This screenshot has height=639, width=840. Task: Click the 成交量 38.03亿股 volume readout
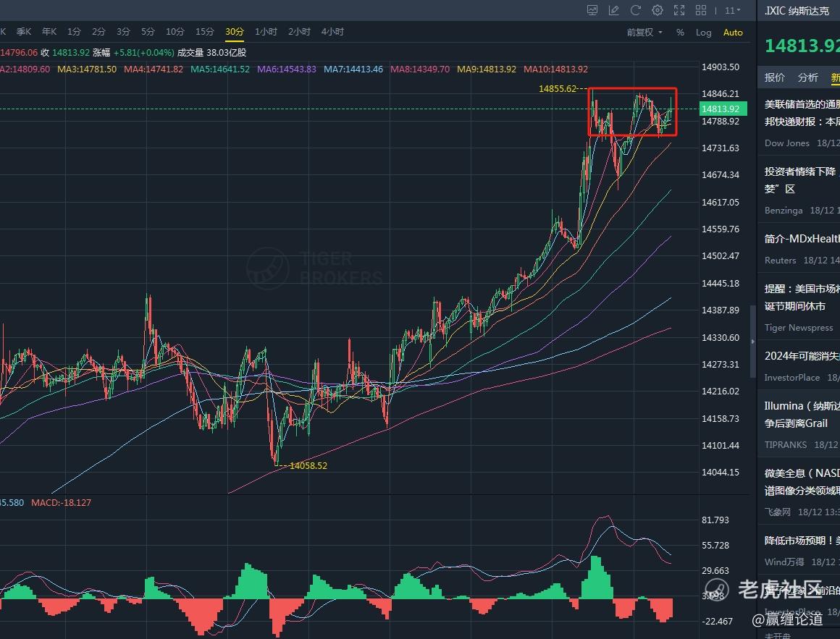click(x=211, y=52)
